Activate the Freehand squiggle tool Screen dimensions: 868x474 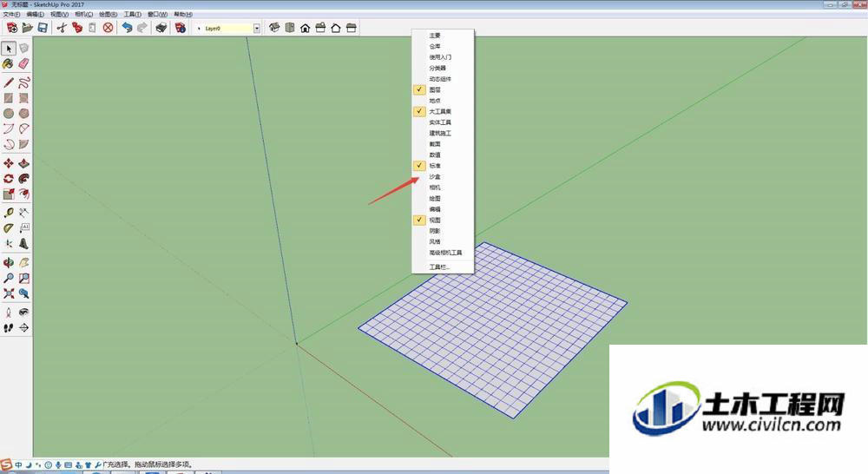[23, 83]
